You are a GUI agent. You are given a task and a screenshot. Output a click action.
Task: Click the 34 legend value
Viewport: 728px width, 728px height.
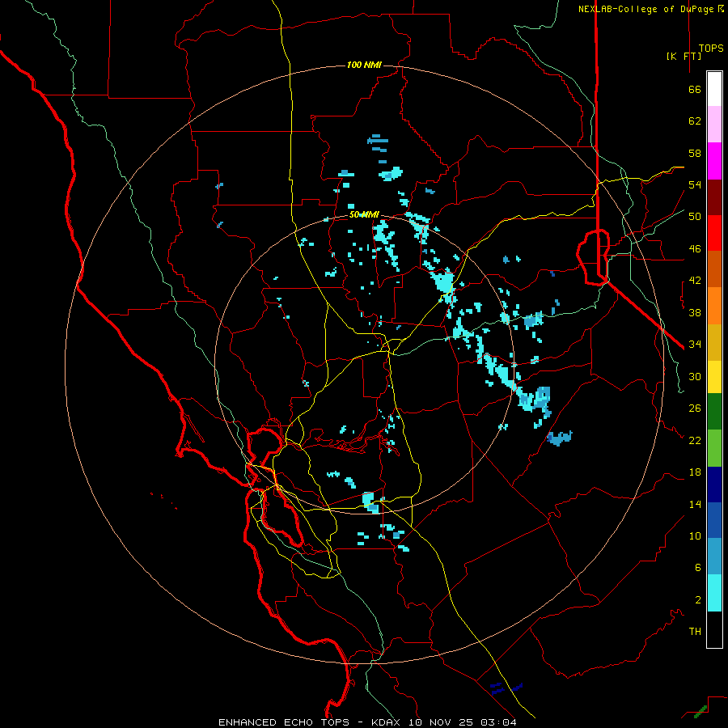click(x=695, y=344)
